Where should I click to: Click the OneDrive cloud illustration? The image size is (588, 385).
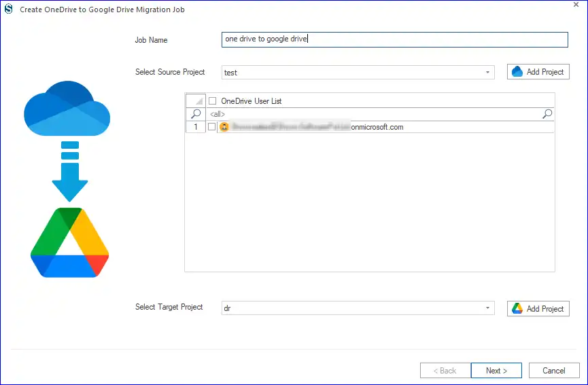coord(67,109)
